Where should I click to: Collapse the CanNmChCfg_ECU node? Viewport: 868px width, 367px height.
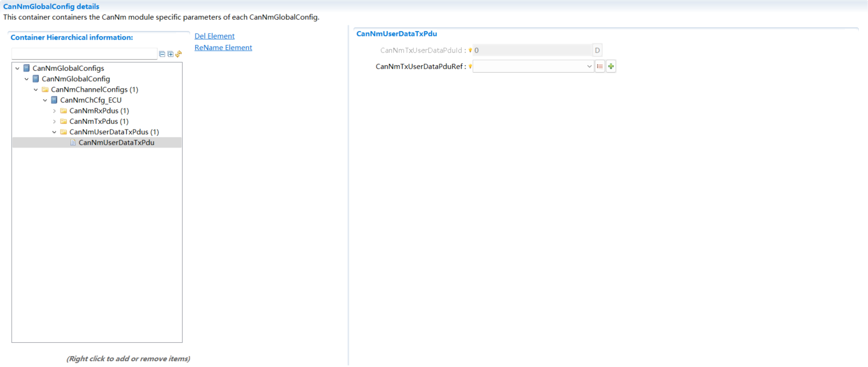tap(46, 100)
